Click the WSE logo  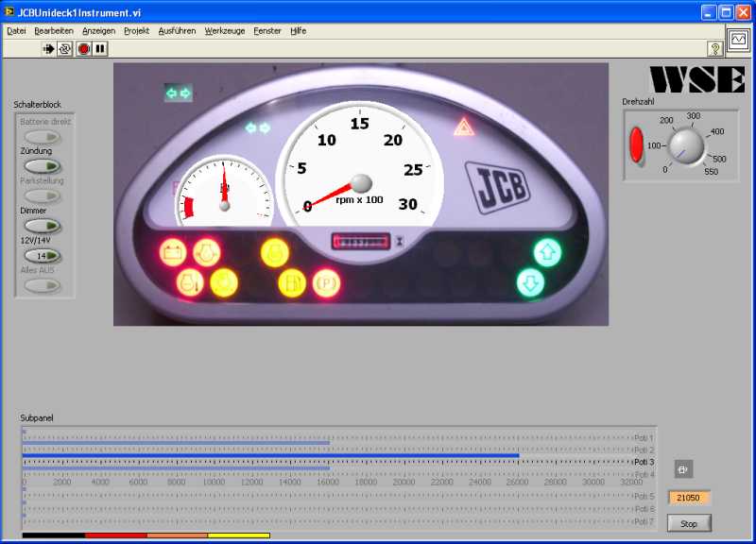[697, 79]
